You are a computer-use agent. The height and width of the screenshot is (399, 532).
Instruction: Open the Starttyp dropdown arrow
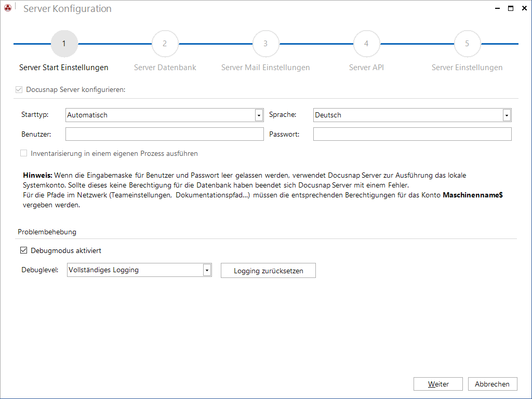pos(259,115)
